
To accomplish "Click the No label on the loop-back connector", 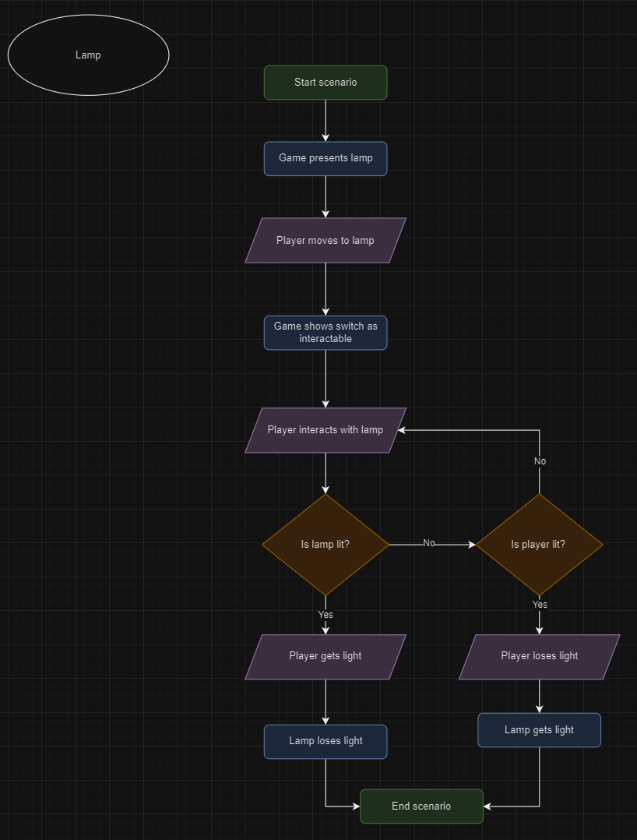I will pos(540,461).
